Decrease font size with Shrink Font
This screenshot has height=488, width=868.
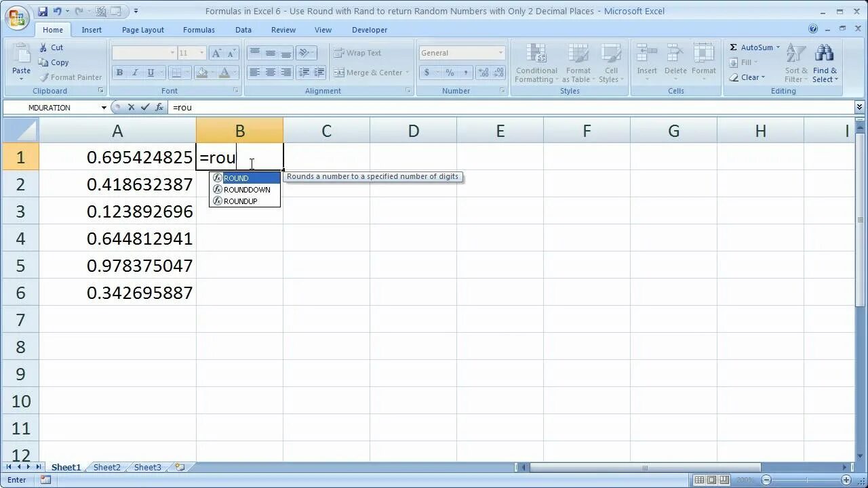click(x=231, y=53)
